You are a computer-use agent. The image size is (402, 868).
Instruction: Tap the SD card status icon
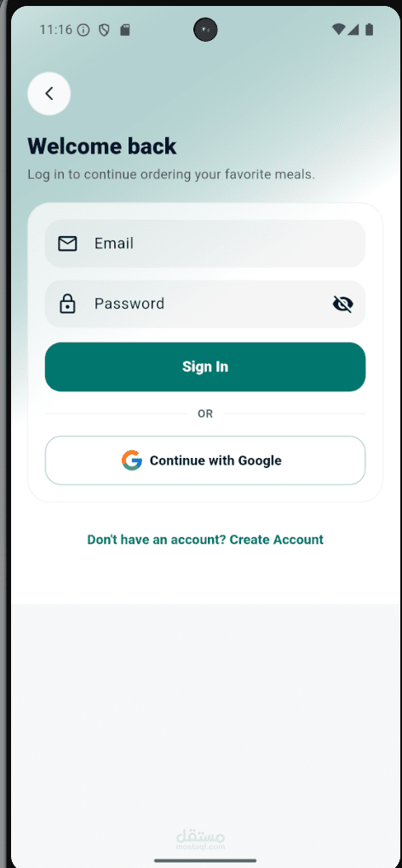coord(125,30)
